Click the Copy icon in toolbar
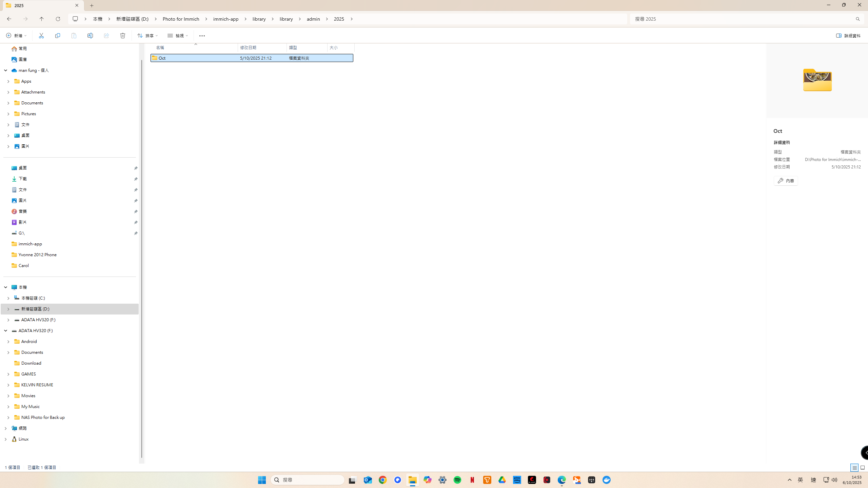 tap(58, 36)
